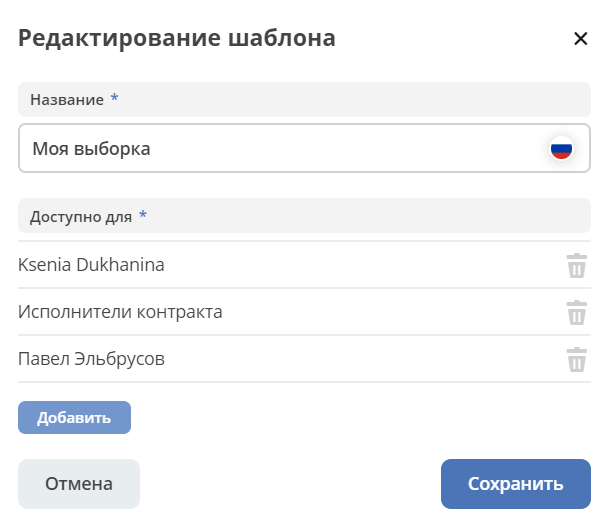Select the Исполнители контракта entry
Image resolution: width=611 pixels, height=530 pixels.
click(120, 312)
